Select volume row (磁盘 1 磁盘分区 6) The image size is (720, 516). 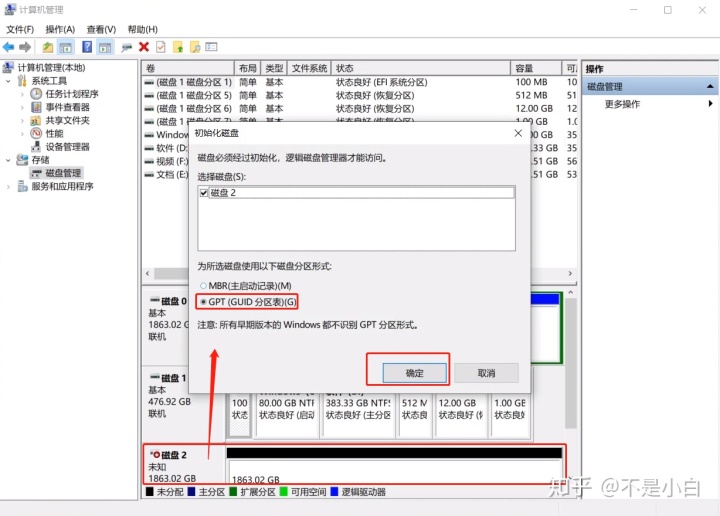click(360, 109)
